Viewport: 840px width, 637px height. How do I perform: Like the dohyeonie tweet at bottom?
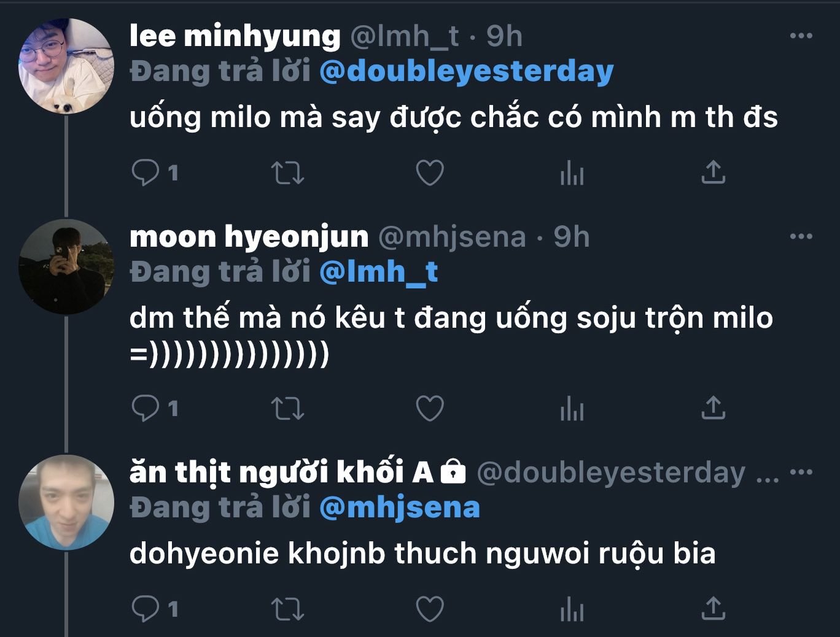[430, 609]
